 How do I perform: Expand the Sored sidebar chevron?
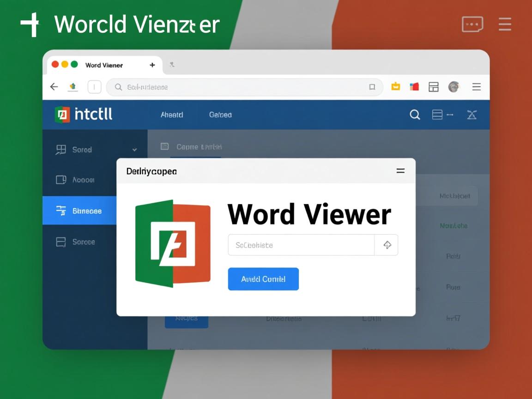click(x=134, y=150)
